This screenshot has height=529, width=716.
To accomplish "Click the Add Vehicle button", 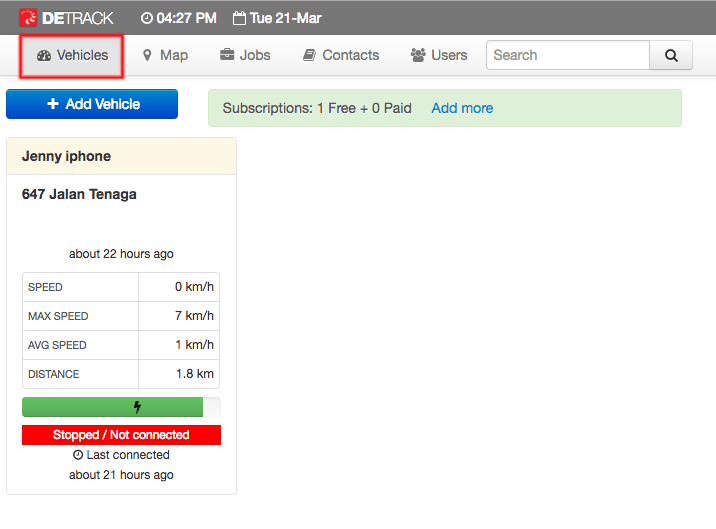I will point(92,104).
